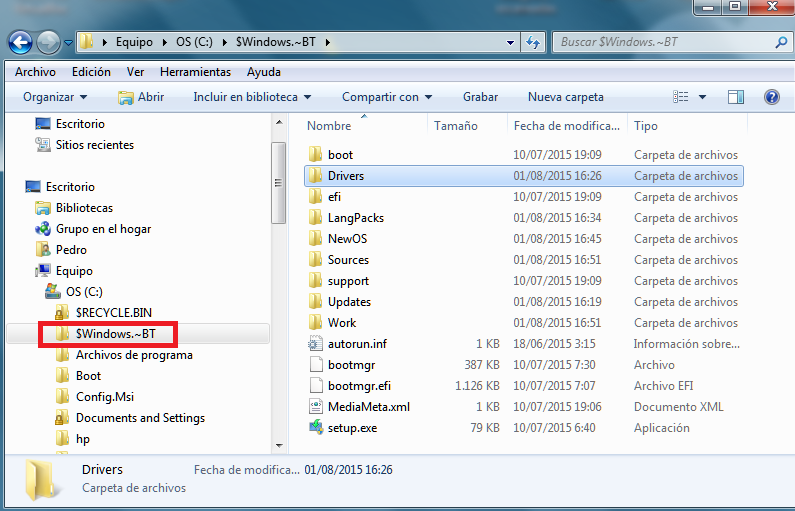The image size is (795, 511).
Task: Click the Forward navigation arrow button
Action: click(x=48, y=43)
